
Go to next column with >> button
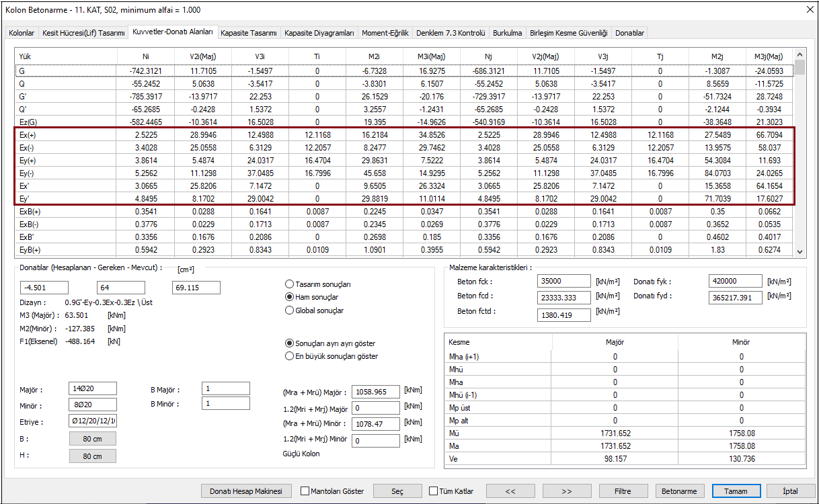[x=567, y=491]
